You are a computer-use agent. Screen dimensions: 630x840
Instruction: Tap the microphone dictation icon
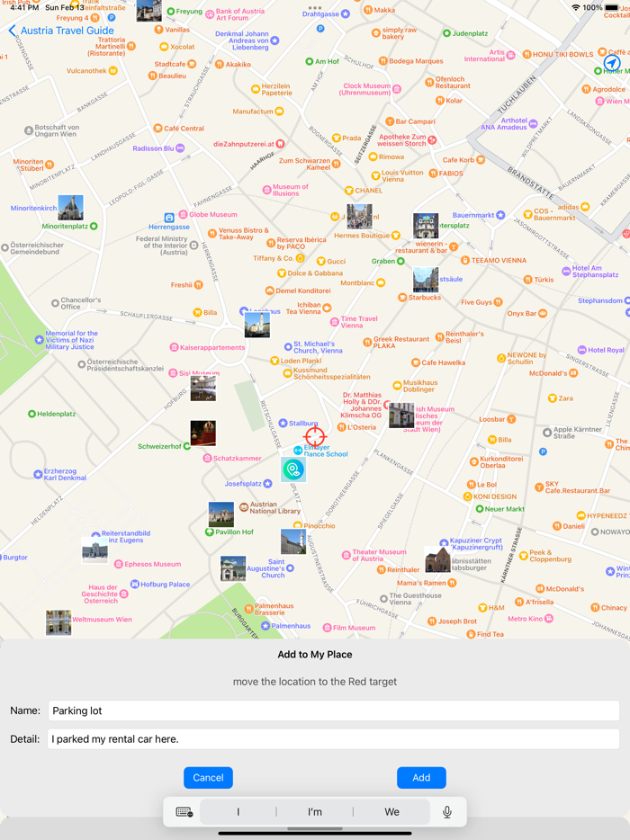(447, 812)
